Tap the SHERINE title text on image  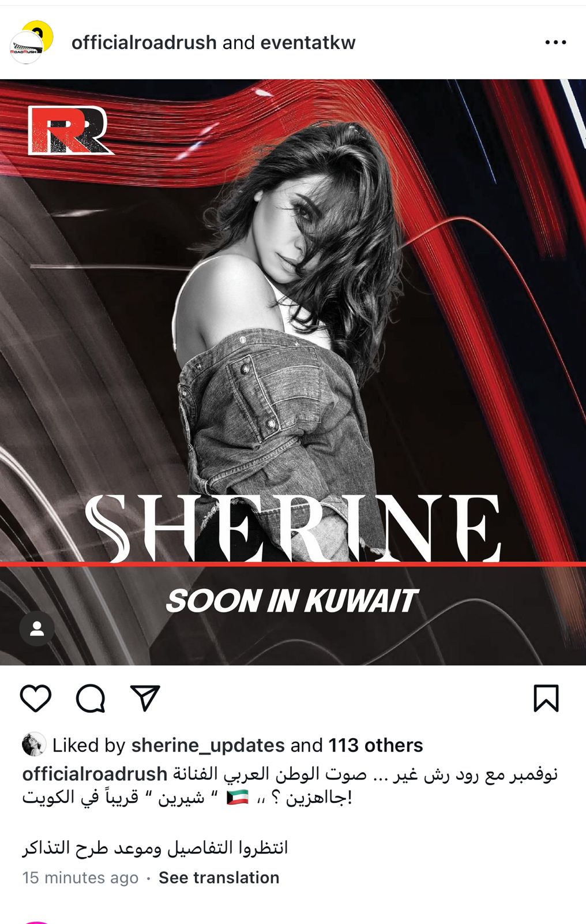[x=293, y=528]
